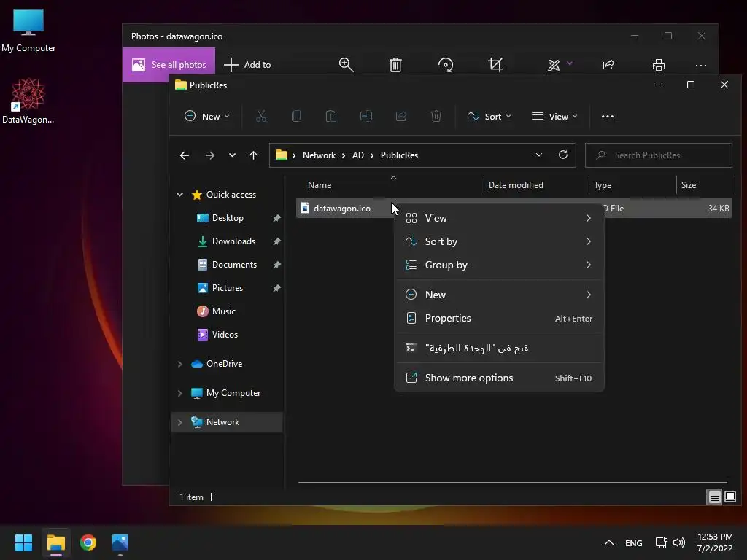Open the DataWagon desktop shortcut
This screenshot has height=560, width=747.
[28, 101]
